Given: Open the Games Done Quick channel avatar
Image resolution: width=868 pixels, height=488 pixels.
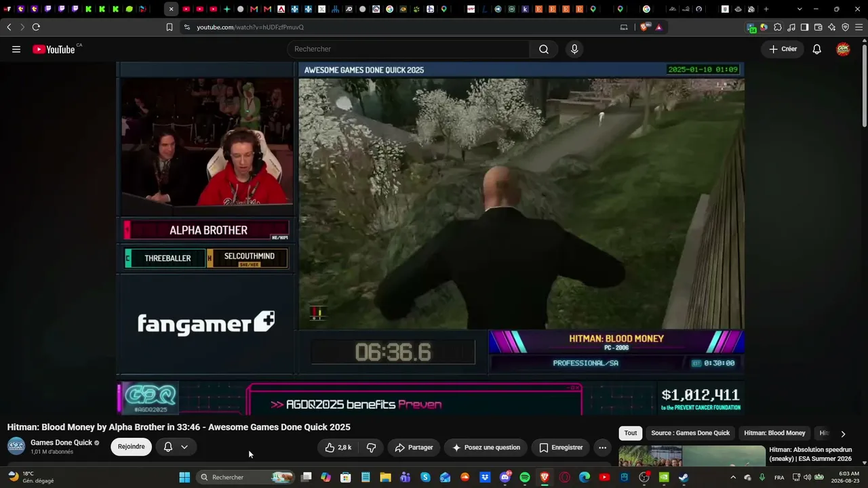Looking at the screenshot, I should tap(16, 446).
